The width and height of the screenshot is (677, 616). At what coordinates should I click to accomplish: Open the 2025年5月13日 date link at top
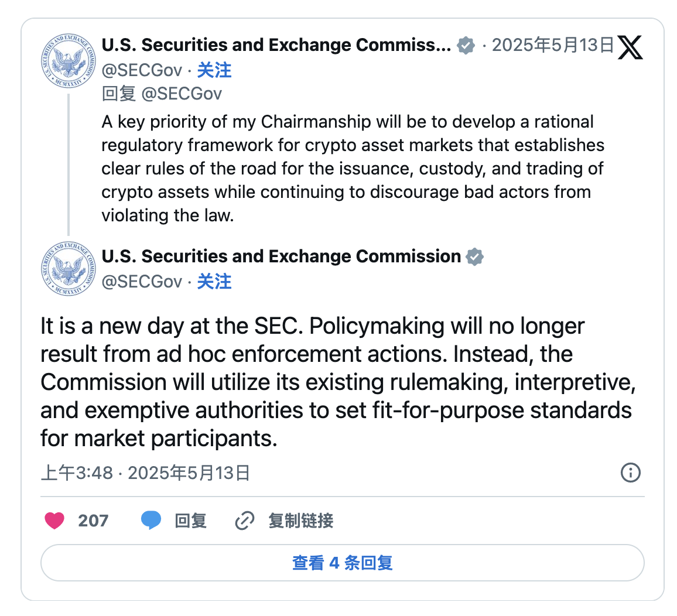[552, 46]
